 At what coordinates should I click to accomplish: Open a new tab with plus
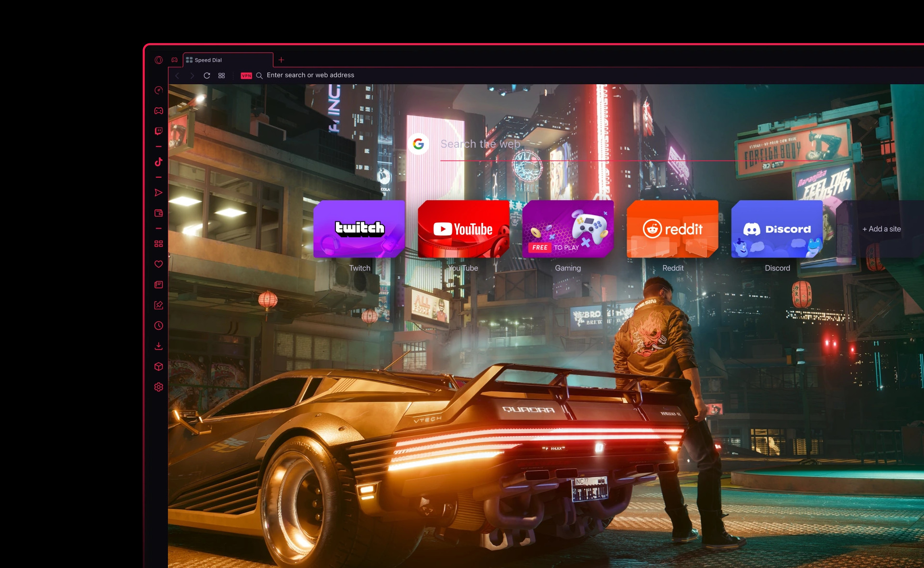click(282, 60)
